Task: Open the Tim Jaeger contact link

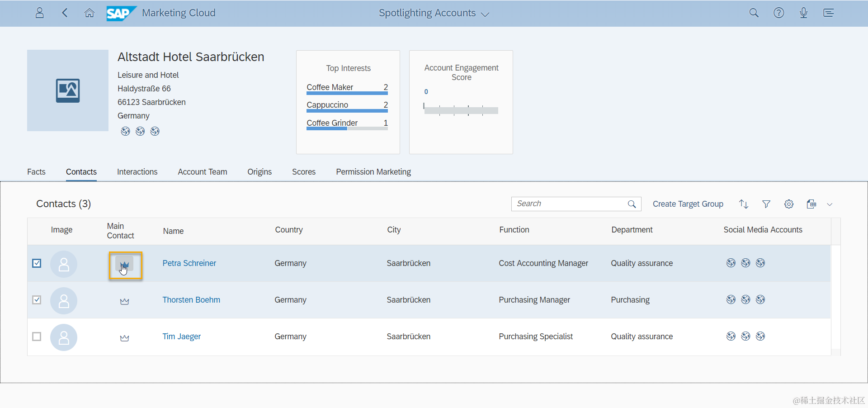Action: (182, 337)
